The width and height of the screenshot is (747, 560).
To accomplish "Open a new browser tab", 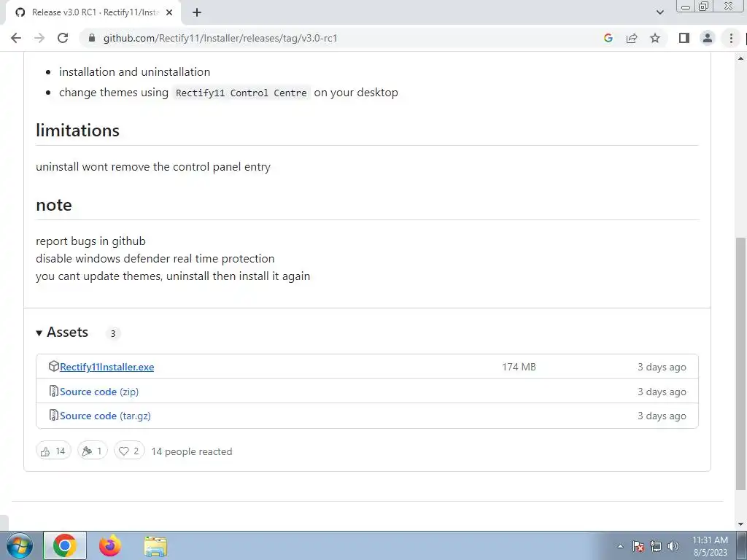I will (197, 12).
